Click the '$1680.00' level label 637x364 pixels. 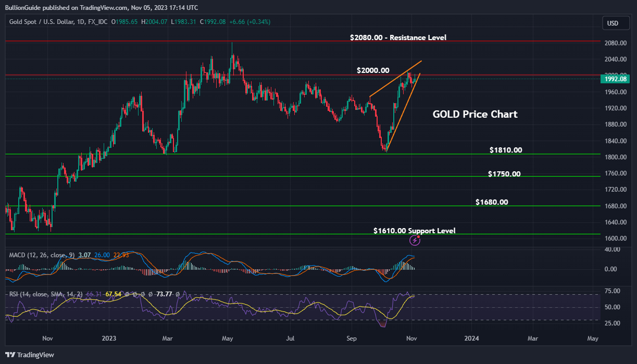pyautogui.click(x=492, y=202)
